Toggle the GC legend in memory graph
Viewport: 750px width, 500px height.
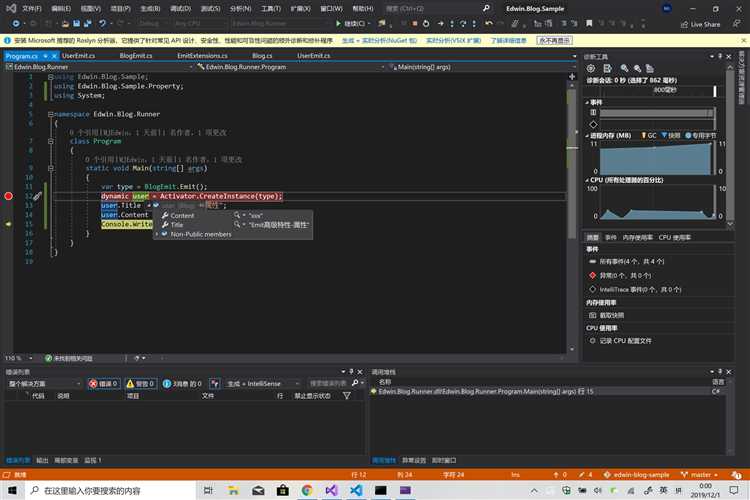pyautogui.click(x=649, y=135)
